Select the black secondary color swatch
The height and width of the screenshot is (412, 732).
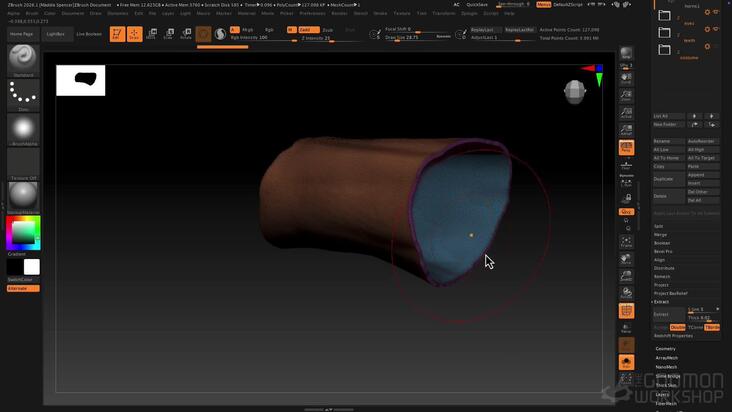tap(15, 267)
